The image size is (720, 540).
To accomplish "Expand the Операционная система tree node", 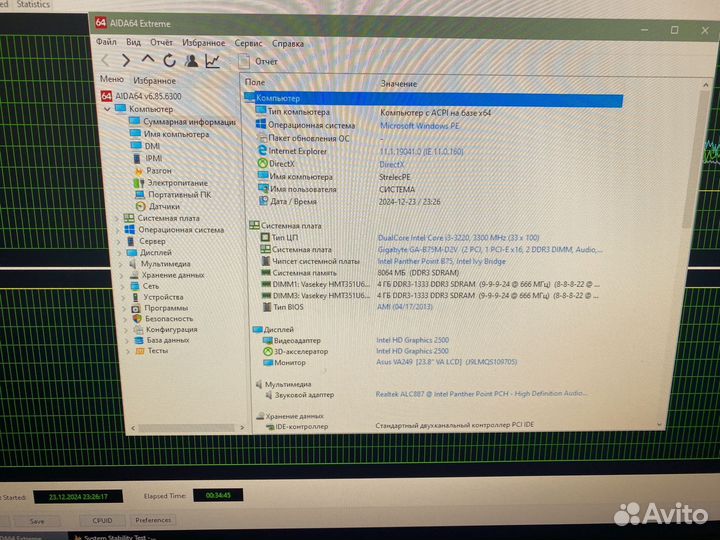I will point(118,230).
